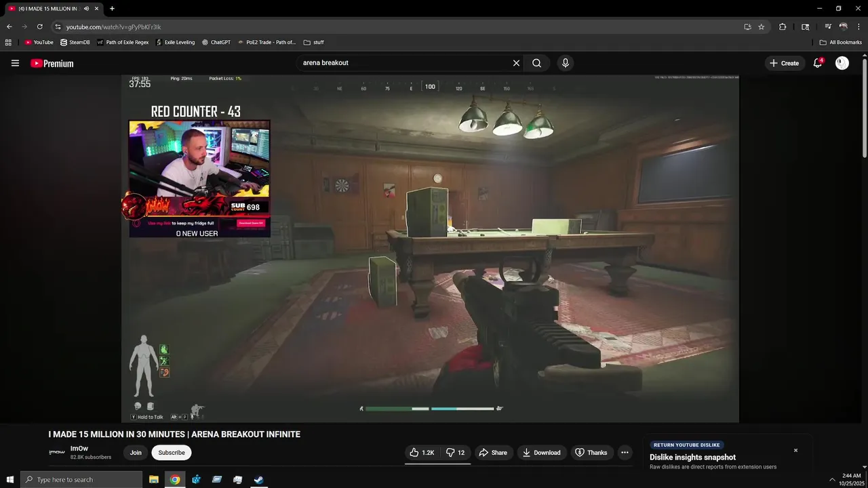The height and width of the screenshot is (488, 868).
Task: Open YouTube bookmark
Action: [x=39, y=42]
